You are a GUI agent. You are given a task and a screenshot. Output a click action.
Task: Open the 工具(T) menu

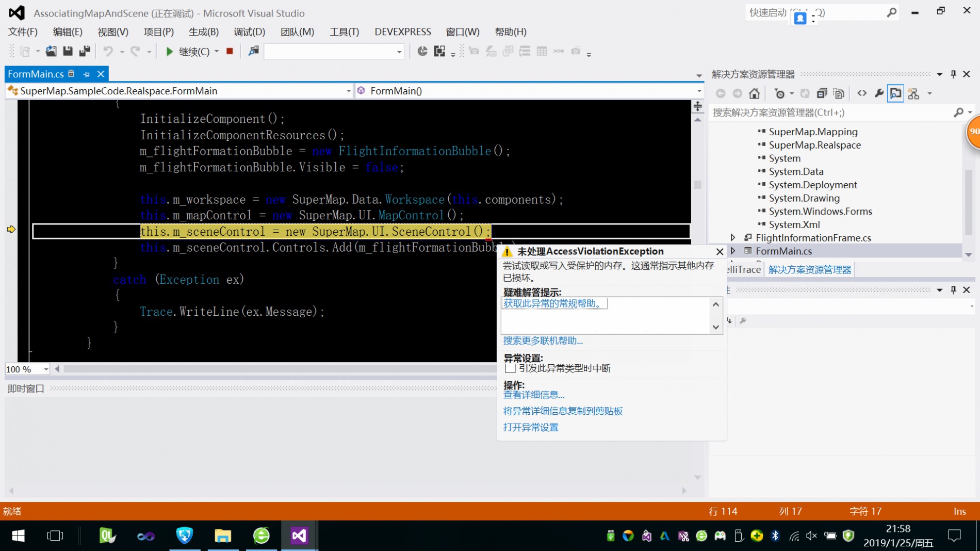tap(344, 32)
